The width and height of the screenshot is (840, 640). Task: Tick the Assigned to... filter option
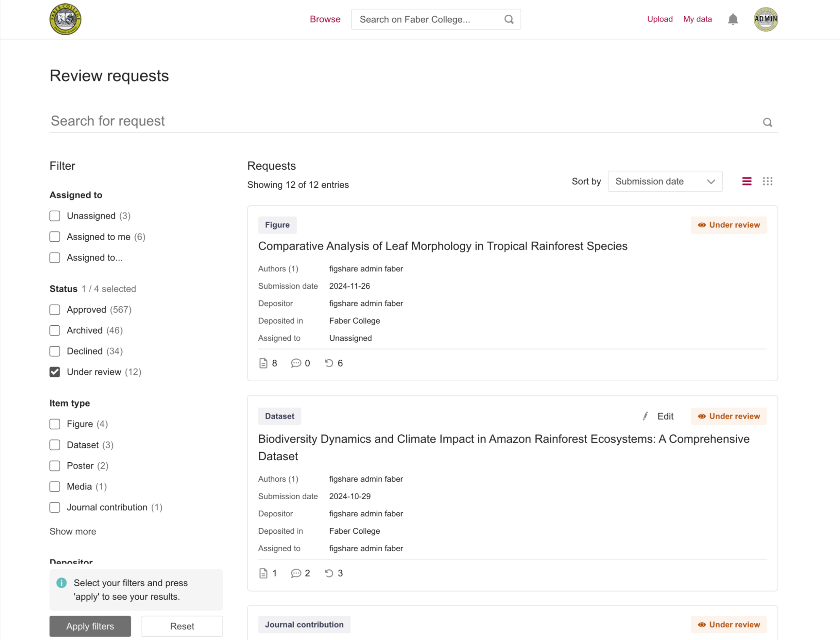(55, 258)
